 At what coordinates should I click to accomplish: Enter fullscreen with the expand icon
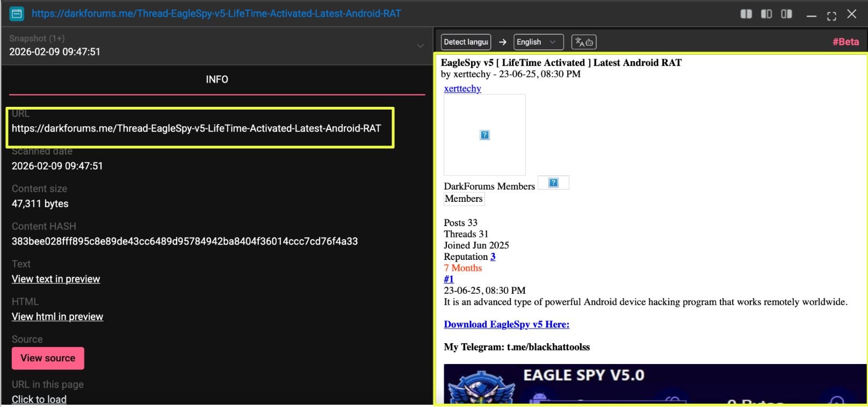(x=831, y=16)
